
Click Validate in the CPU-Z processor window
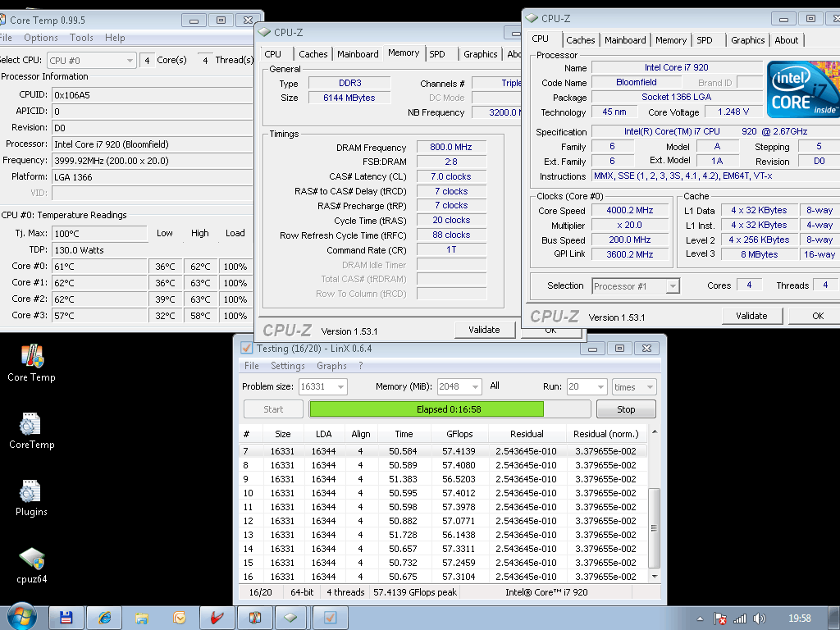click(751, 316)
